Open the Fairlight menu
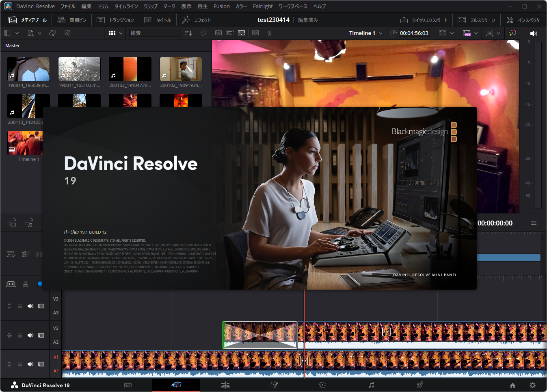 pos(263,6)
